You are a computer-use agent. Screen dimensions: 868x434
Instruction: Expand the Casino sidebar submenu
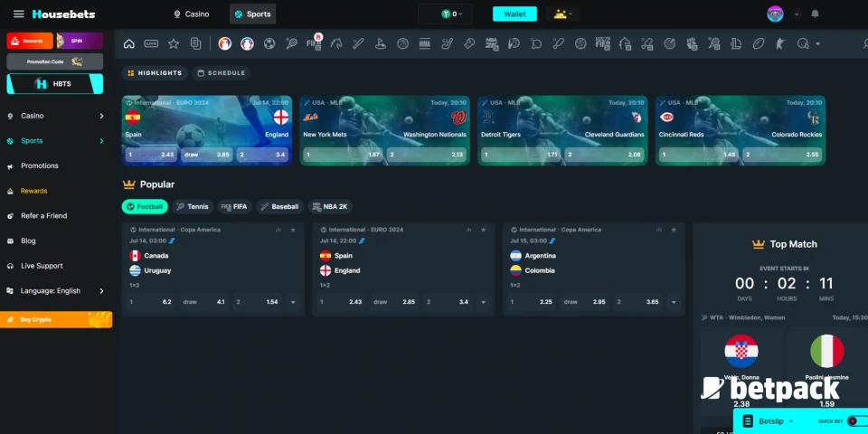pos(102,116)
